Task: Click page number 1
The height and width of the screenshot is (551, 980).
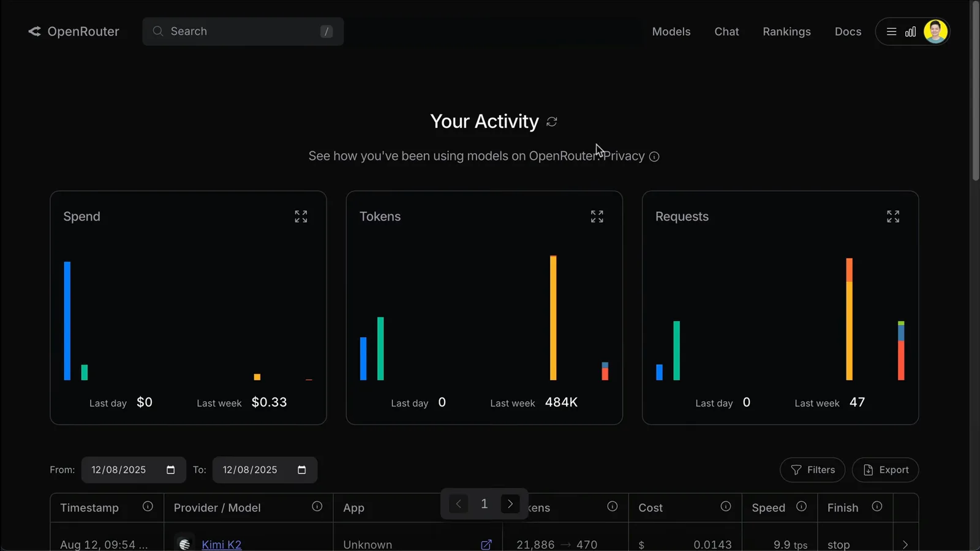Action: [484, 504]
